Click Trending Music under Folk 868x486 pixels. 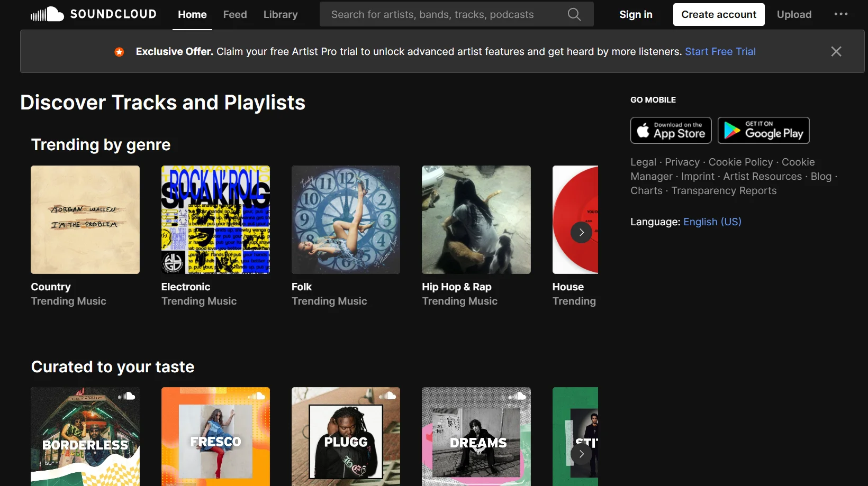tap(329, 301)
